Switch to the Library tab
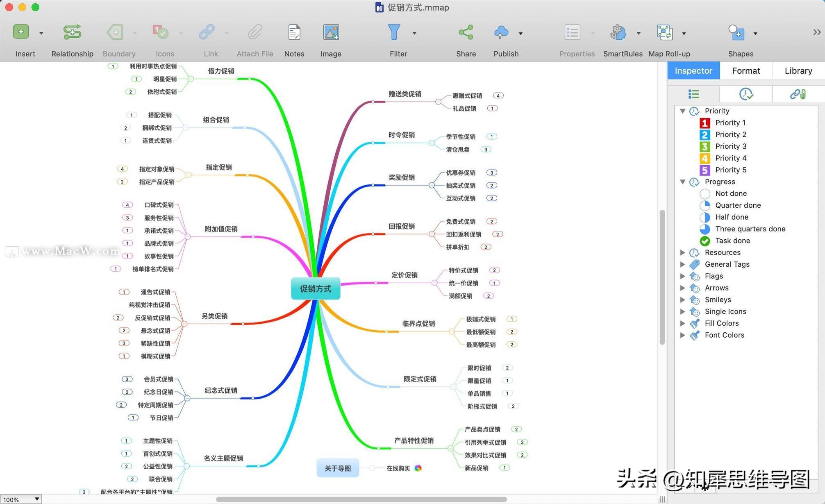The image size is (825, 504). pyautogui.click(x=798, y=70)
